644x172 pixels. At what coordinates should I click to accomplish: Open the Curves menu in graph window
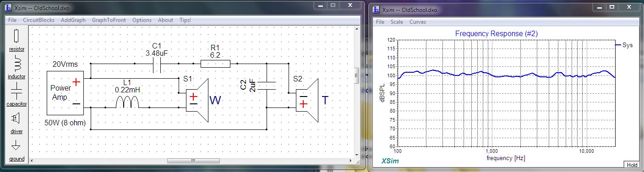click(418, 22)
